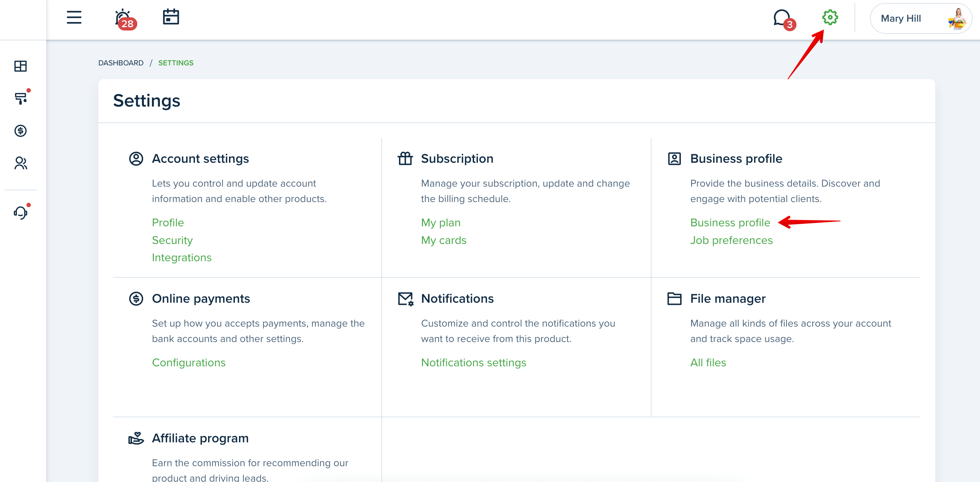Open the Profile link

tap(168, 222)
